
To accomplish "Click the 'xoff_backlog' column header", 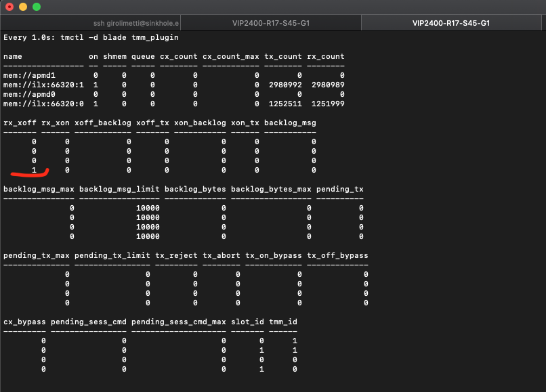I will pyautogui.click(x=103, y=123).
